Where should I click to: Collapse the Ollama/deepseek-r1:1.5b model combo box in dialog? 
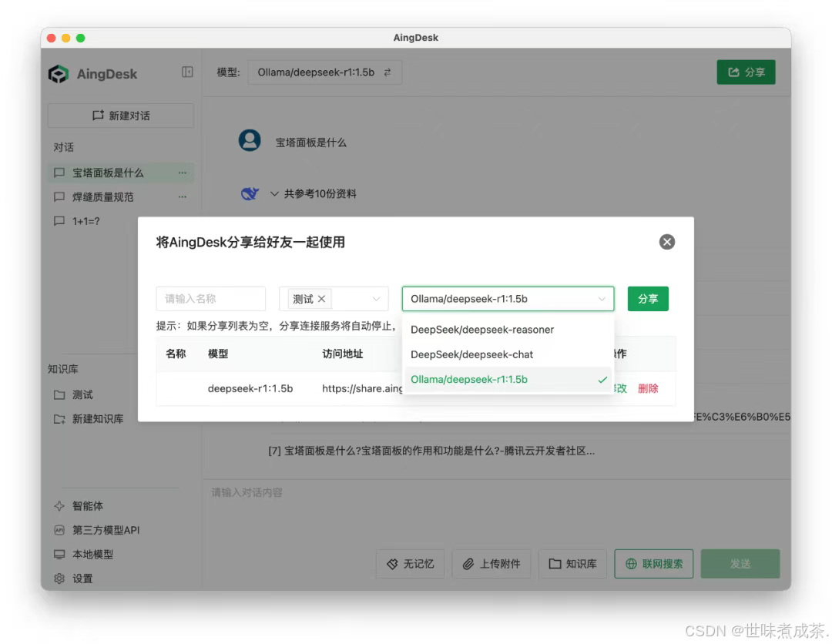click(x=508, y=299)
